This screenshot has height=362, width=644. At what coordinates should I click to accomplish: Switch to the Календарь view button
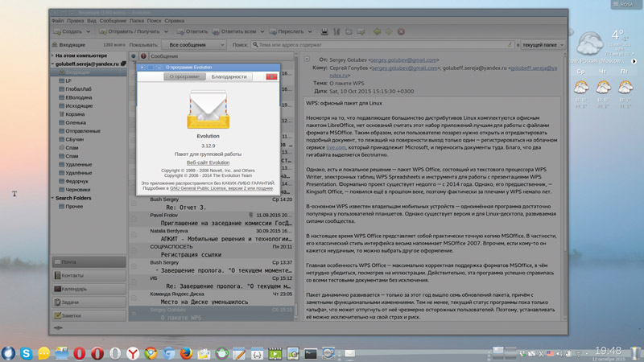pyautogui.click(x=89, y=289)
